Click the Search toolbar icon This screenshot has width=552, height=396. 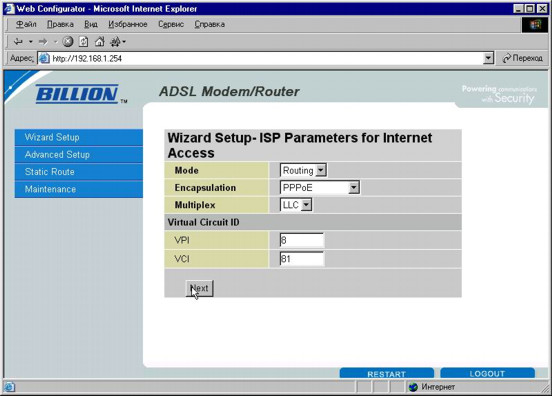[115, 42]
